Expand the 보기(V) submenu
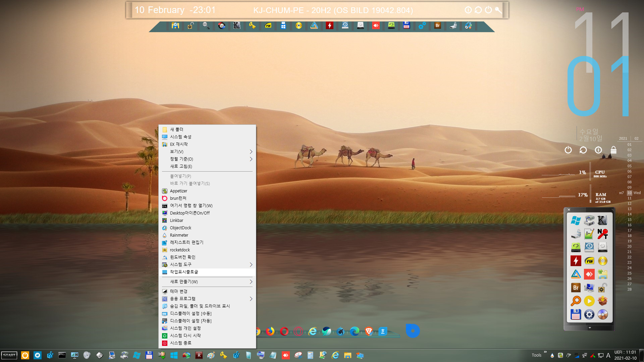Screen dimensions: 644x362 (207, 152)
